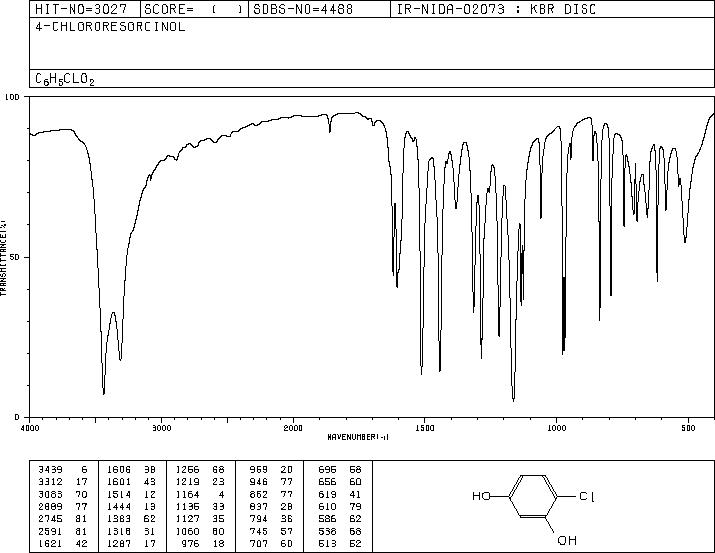Viewport: 715px width, 553px height.
Task: Click the IR-NIDA-02073 : KBR DISC label
Action: pyautogui.click(x=496, y=9)
